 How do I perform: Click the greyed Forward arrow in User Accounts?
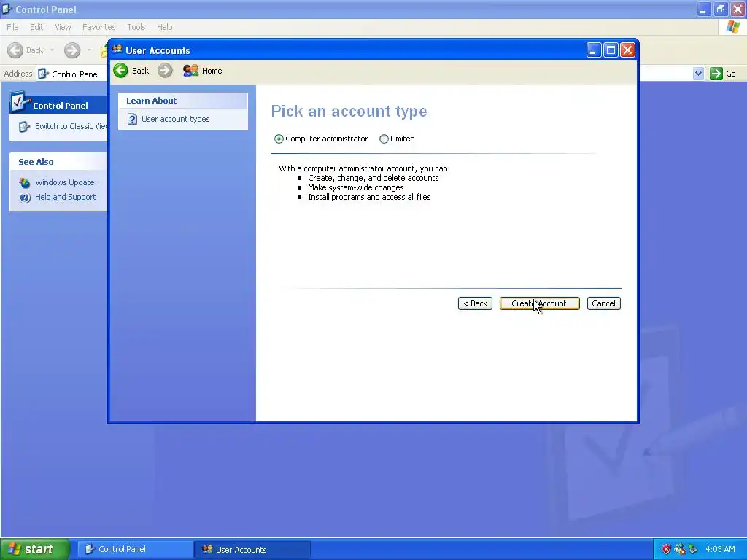click(x=166, y=71)
